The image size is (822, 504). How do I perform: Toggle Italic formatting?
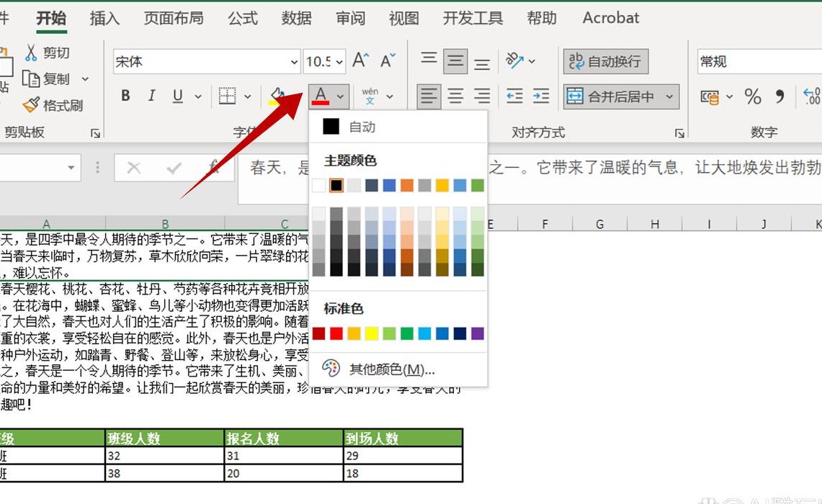(151, 96)
